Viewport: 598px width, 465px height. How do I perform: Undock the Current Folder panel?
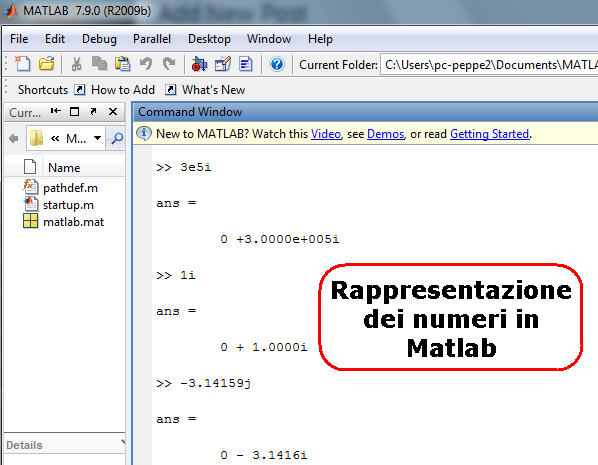[x=93, y=111]
